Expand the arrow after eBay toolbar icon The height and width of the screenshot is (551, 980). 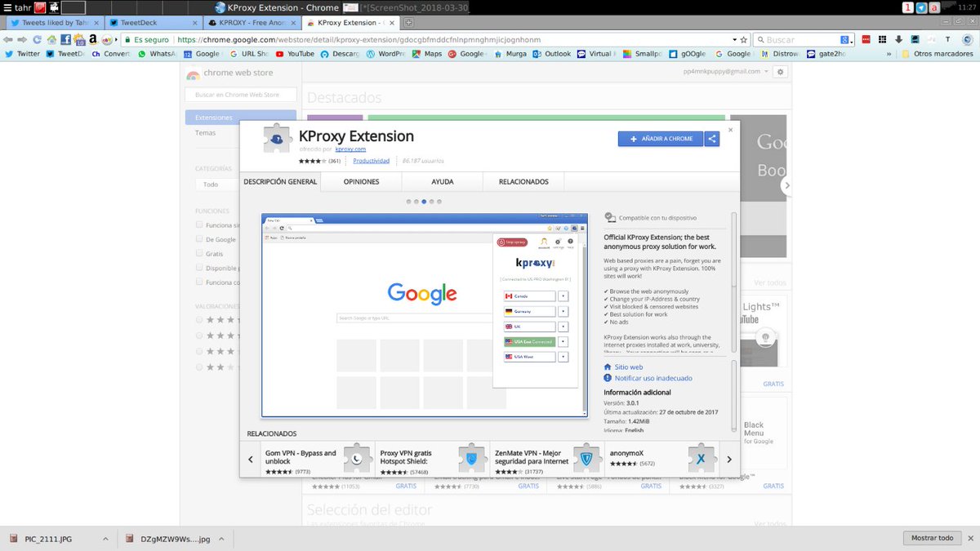(116, 39)
